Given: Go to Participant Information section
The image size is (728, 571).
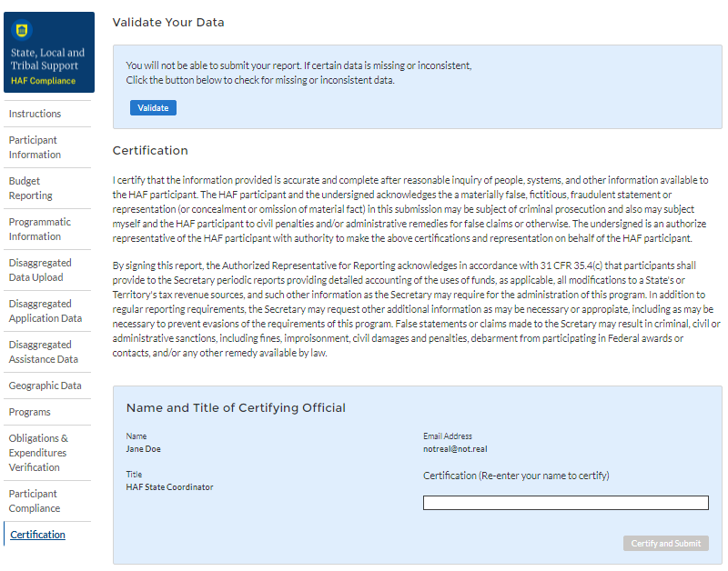Looking at the screenshot, I should [33, 147].
